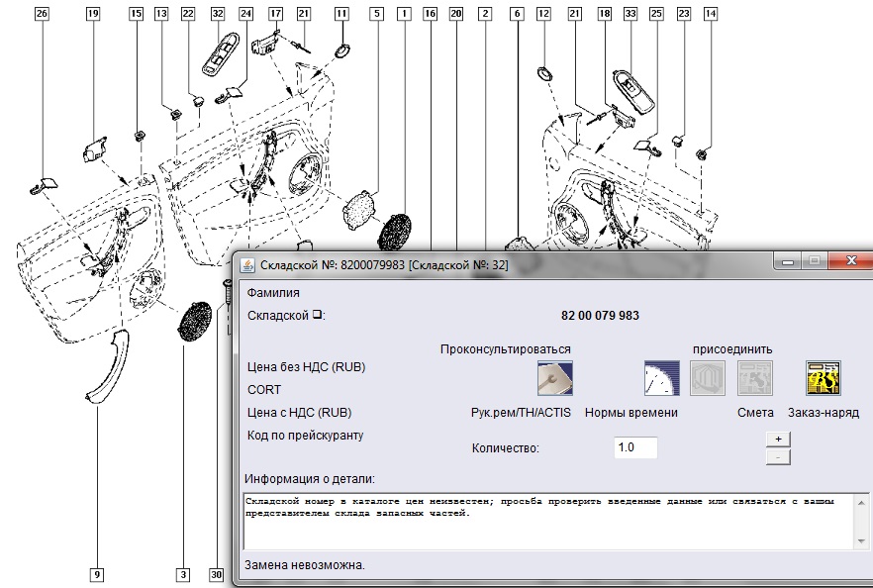Select part number label 33 in diagram
Image resolution: width=873 pixels, height=588 pixels.
pyautogui.click(x=630, y=14)
